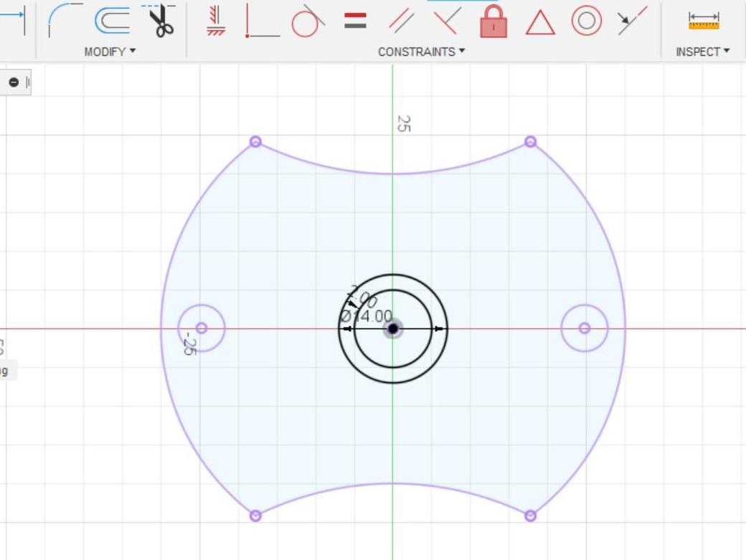
Task: Select the right small circle center point
Action: [x=585, y=328]
